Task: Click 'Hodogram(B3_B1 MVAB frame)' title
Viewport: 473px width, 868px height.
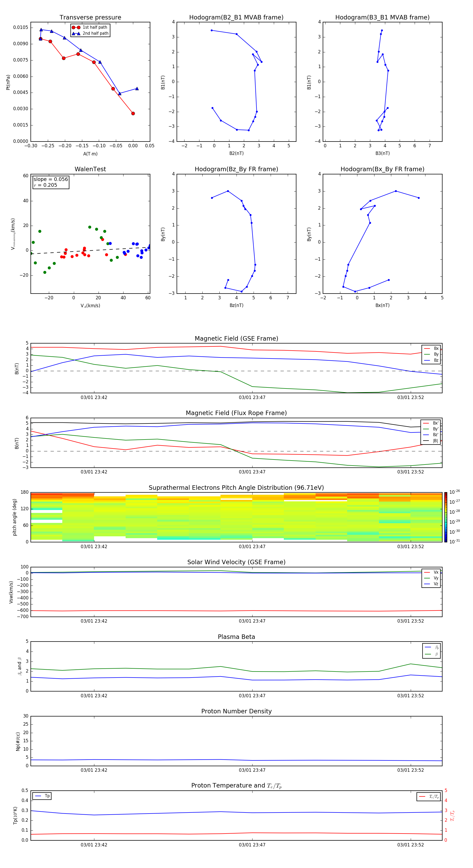Action: [x=382, y=18]
